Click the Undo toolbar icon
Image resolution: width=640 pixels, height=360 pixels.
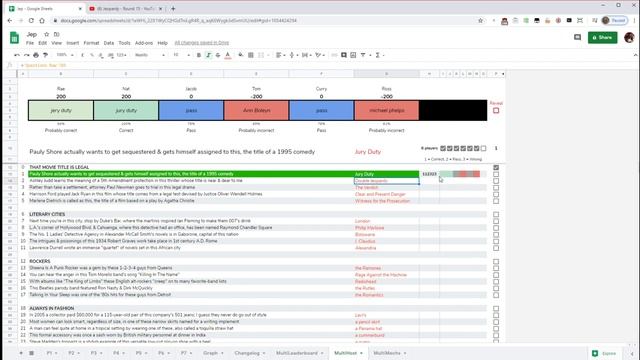pyautogui.click(x=17, y=55)
